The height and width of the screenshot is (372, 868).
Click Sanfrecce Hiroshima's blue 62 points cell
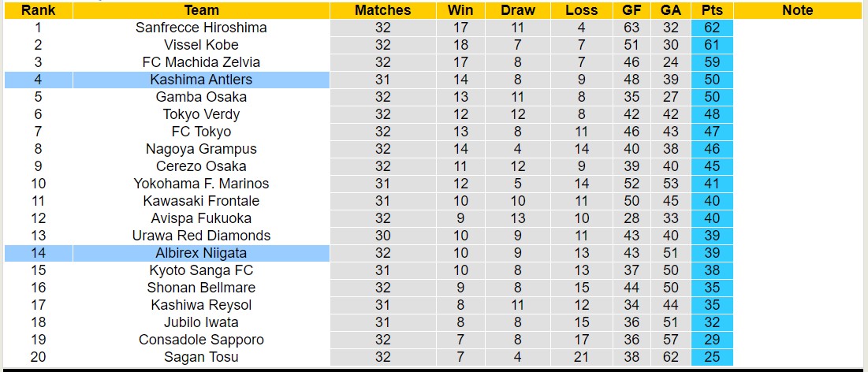tap(712, 28)
